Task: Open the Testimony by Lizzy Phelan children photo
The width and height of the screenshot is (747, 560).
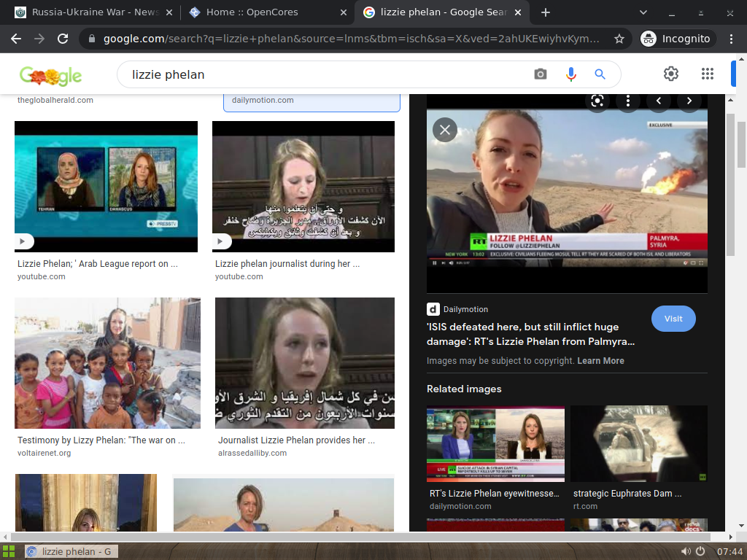Action: pos(108,363)
